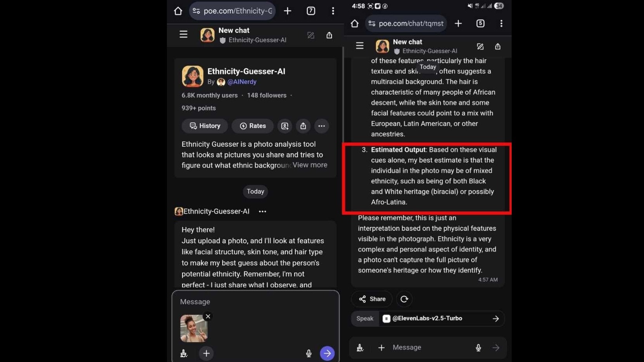Add new tab in right browser

(458, 24)
